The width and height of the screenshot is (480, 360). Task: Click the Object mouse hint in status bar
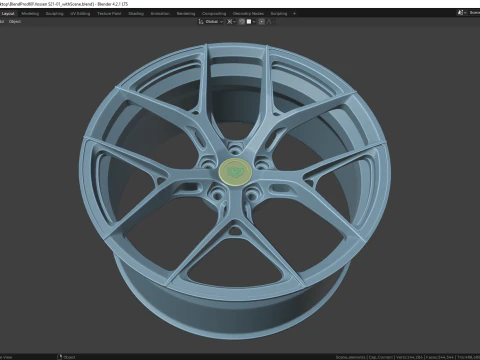click(x=66, y=357)
